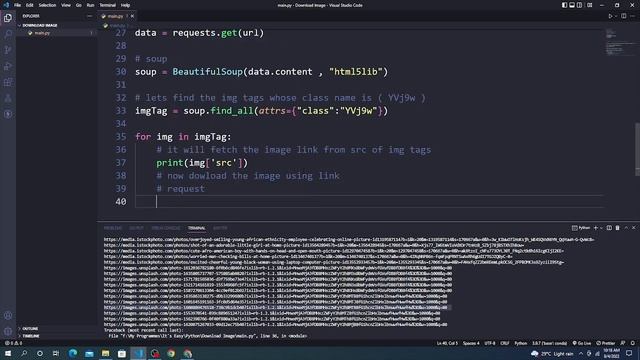
Task: Click the editor vertical scrollbar
Action: click(x=637, y=149)
